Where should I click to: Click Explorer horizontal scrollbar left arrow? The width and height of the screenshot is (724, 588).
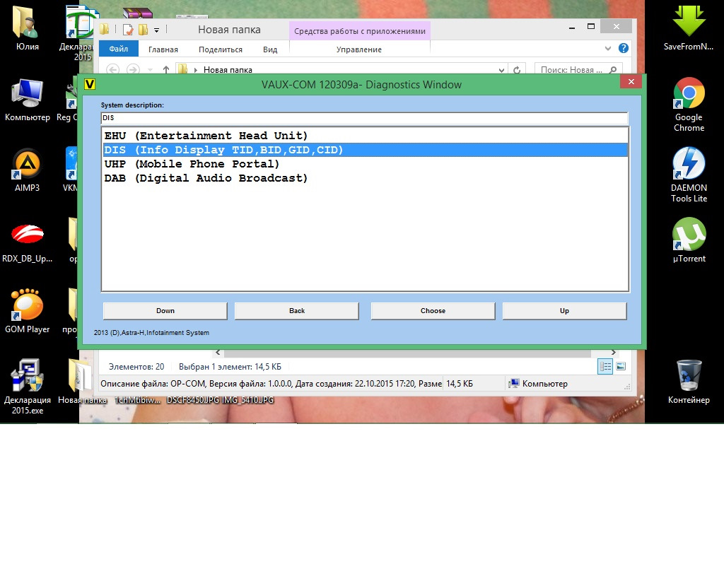coord(218,353)
